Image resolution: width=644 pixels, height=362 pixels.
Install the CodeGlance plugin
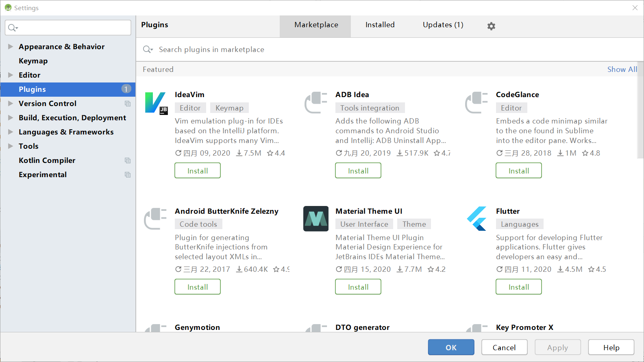pos(519,171)
